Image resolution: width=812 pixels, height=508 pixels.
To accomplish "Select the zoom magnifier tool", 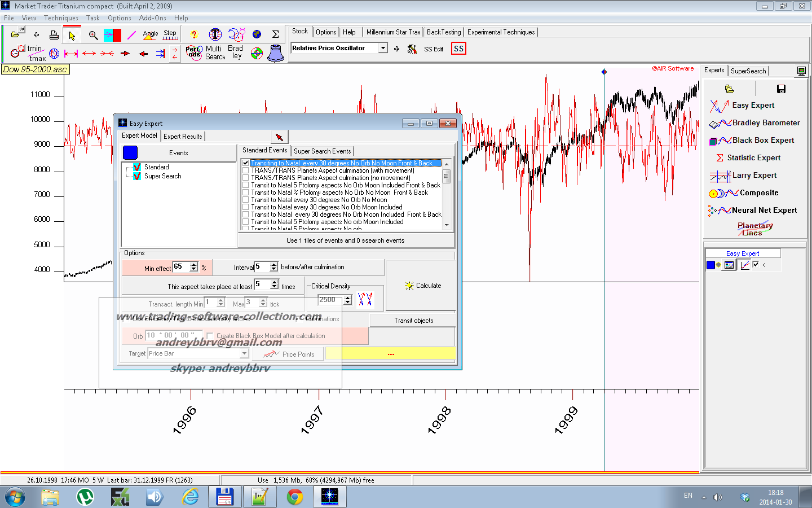I will pyautogui.click(x=93, y=36).
